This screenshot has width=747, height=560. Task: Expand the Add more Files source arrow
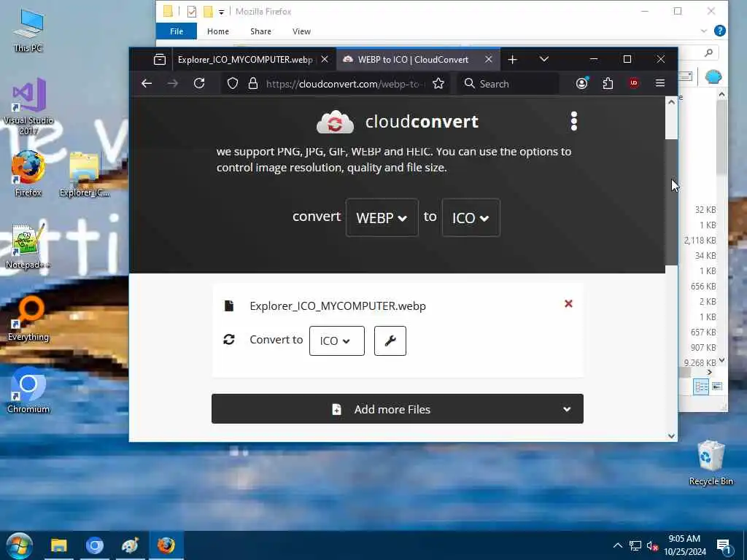point(567,409)
